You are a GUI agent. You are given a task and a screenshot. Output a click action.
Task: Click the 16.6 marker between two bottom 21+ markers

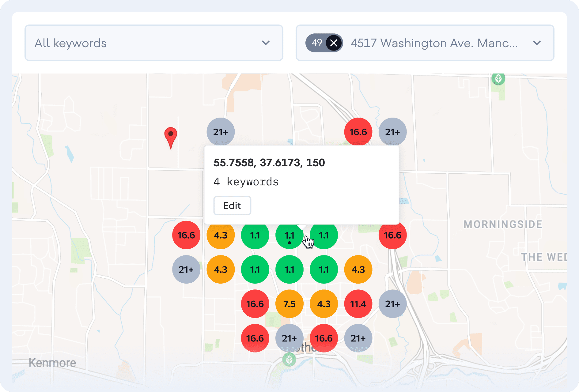324,338
